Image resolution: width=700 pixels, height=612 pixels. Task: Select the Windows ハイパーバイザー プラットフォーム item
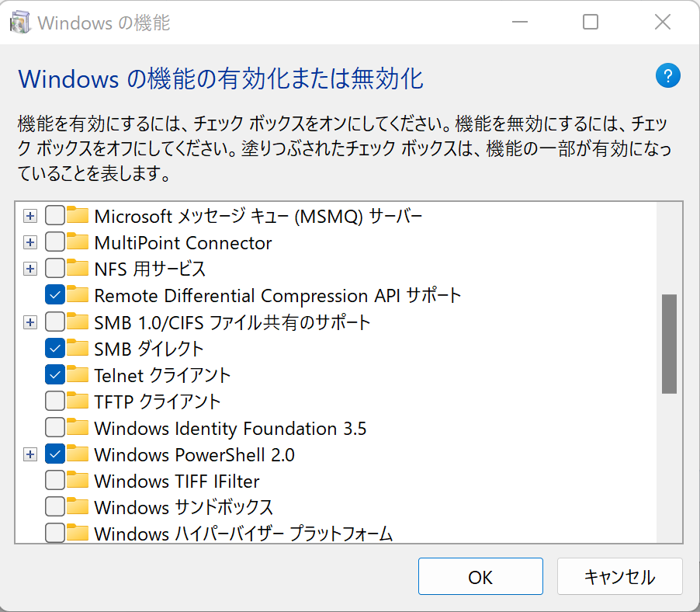pyautogui.click(x=243, y=534)
